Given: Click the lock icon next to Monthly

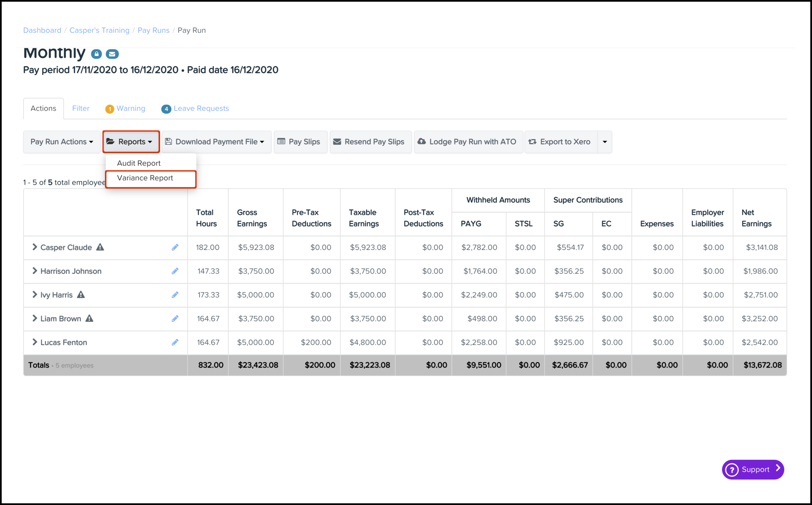Looking at the screenshot, I should coord(96,54).
